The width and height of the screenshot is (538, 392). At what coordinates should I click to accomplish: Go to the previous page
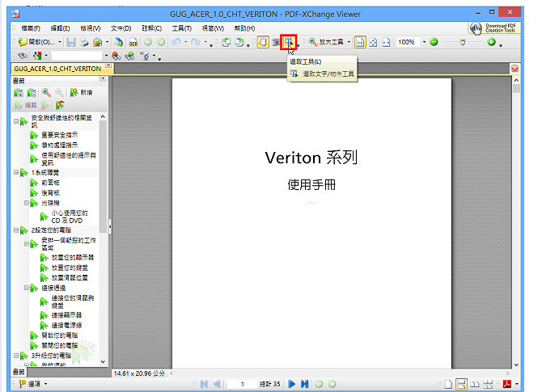217,384
